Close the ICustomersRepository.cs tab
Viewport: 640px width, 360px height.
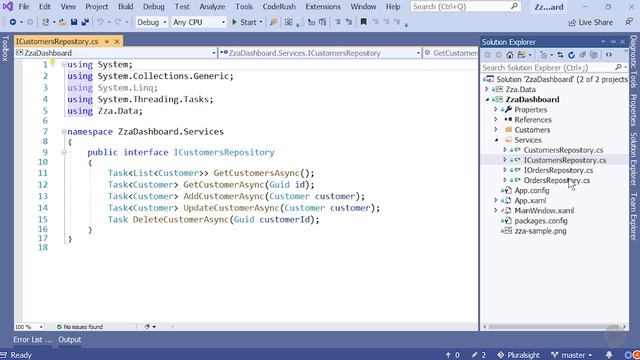(117, 42)
